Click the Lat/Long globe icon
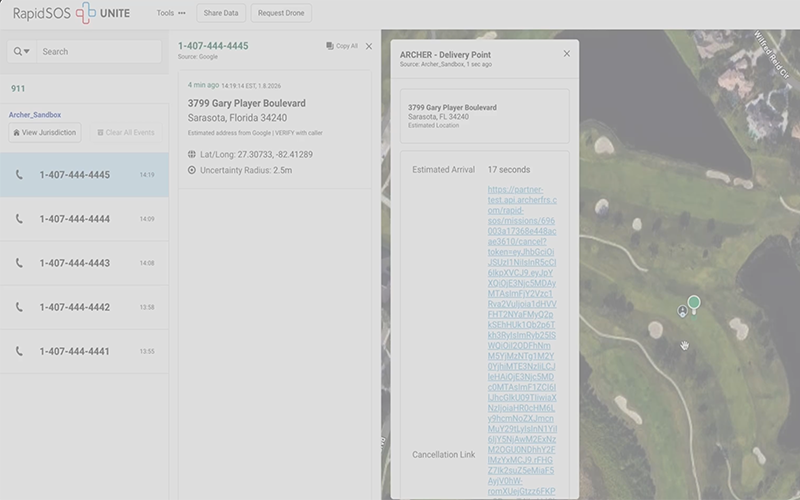The height and width of the screenshot is (500, 800). [x=192, y=154]
